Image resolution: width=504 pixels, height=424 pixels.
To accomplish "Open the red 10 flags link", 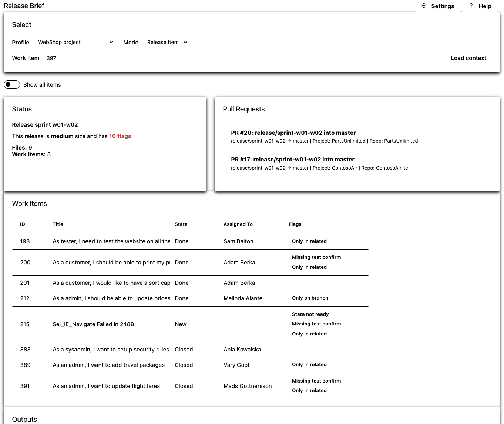I will tap(120, 136).
